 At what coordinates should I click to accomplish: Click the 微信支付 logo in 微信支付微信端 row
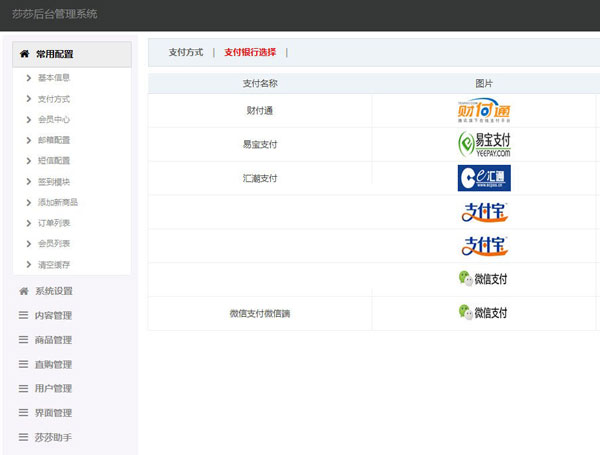click(x=483, y=312)
